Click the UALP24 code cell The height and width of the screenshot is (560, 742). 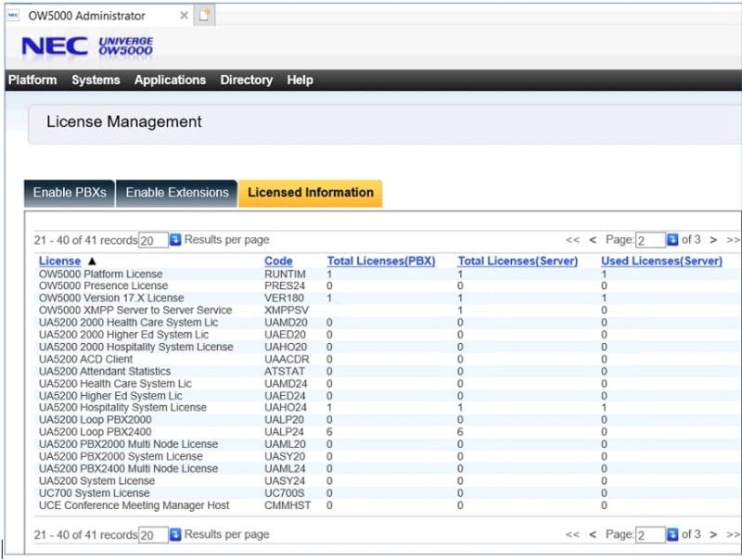(x=284, y=432)
